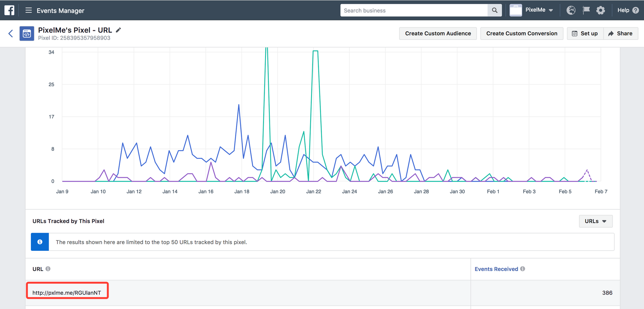The width and height of the screenshot is (644, 309).
Task: Click the Pixel ID 258395357958903 text
Action: point(74,38)
